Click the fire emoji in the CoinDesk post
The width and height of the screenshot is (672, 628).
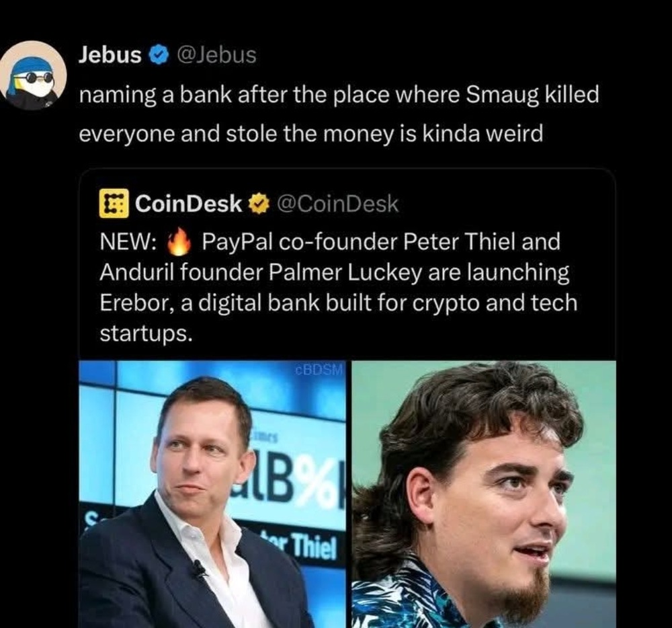[178, 241]
